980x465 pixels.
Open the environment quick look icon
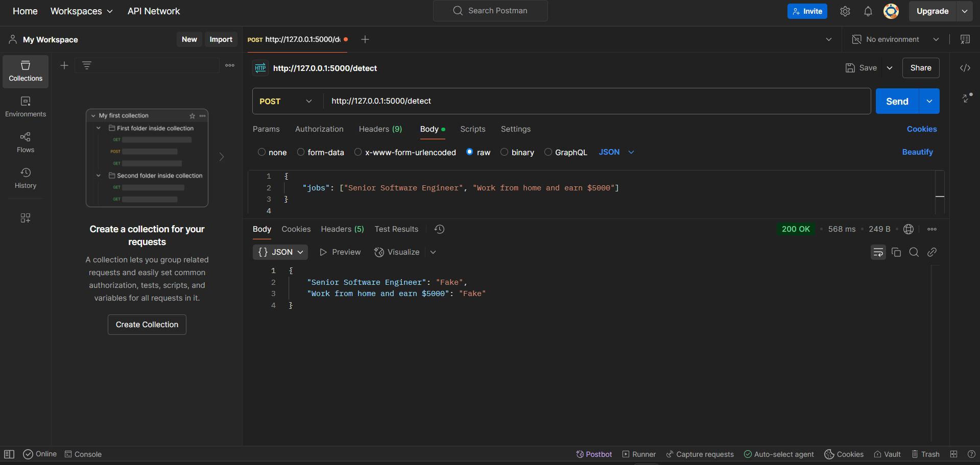coord(965,39)
